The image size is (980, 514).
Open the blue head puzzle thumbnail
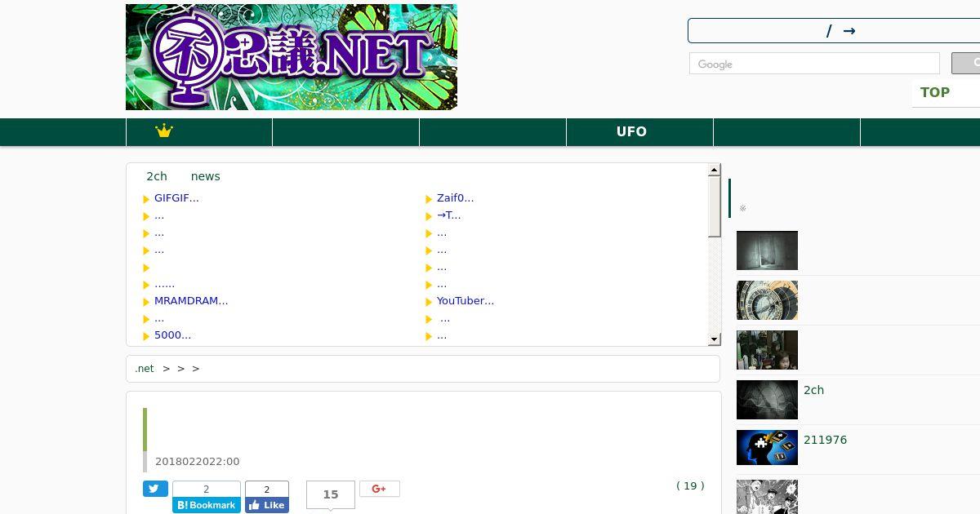pos(767,448)
